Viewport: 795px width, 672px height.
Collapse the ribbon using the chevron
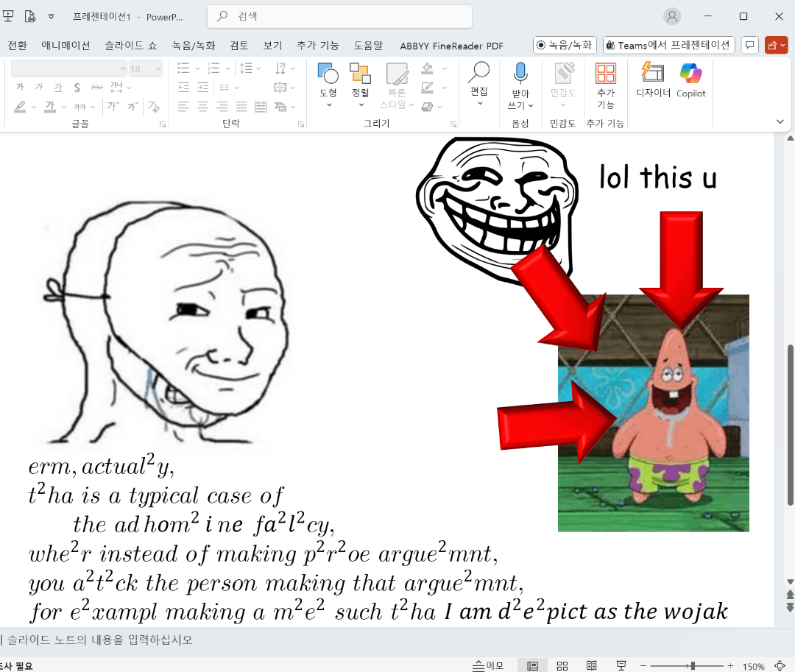pyautogui.click(x=780, y=121)
